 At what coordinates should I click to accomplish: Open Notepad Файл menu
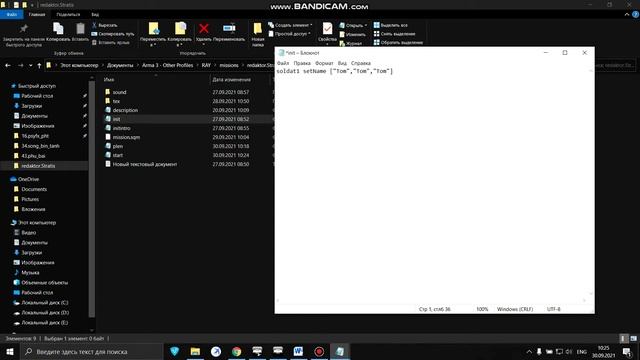point(283,63)
